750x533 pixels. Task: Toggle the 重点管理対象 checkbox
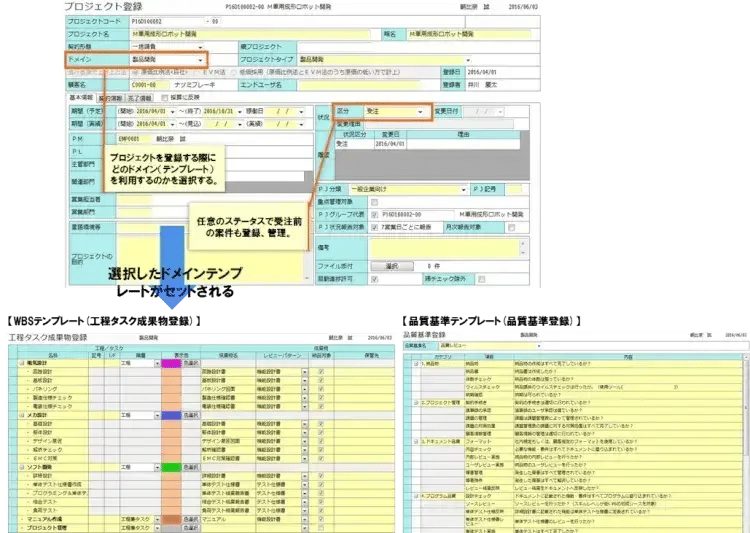click(x=375, y=201)
